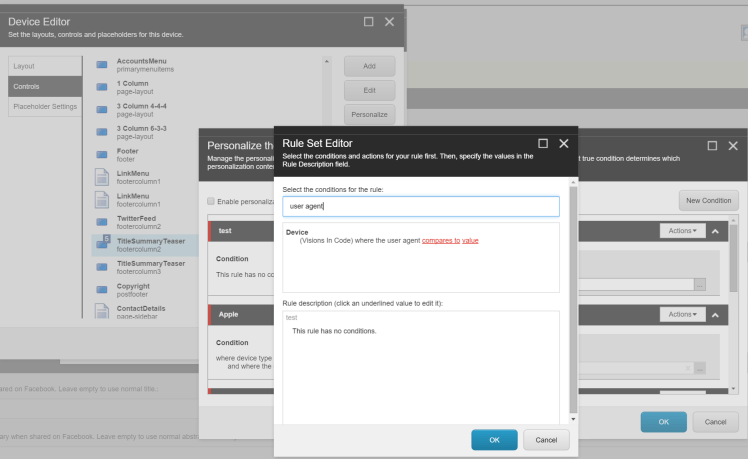Click the TitleSummaryTeaser footercolumn2 icon

[103, 242]
